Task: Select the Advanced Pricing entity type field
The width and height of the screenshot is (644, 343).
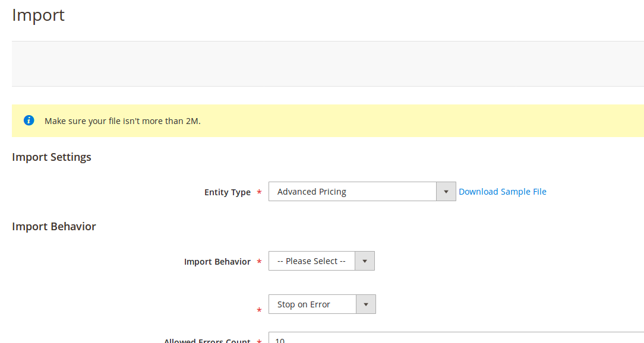Action: (352, 192)
